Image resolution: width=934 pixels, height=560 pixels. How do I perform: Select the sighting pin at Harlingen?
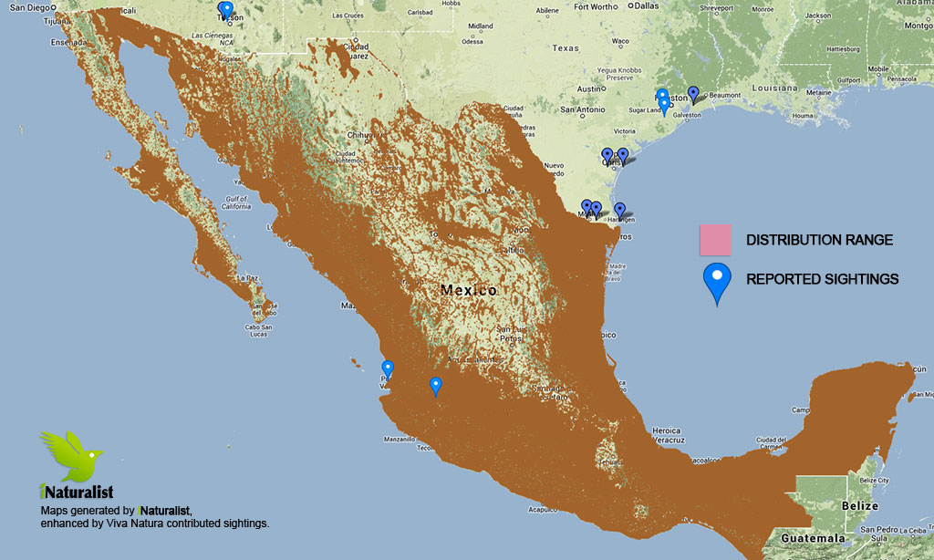pos(619,210)
